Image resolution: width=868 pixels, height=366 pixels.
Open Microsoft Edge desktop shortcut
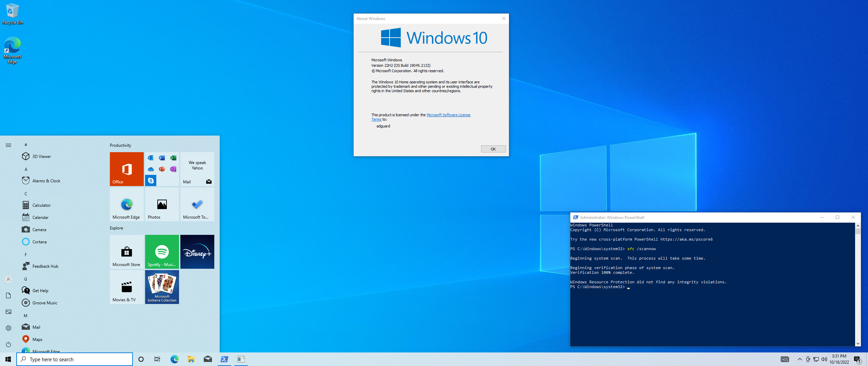tap(13, 50)
